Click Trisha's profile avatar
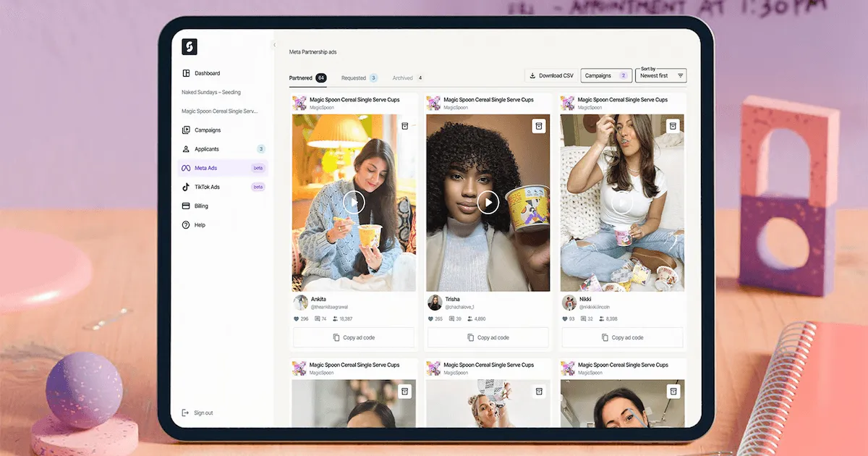This screenshot has width=868, height=456. [x=435, y=303]
